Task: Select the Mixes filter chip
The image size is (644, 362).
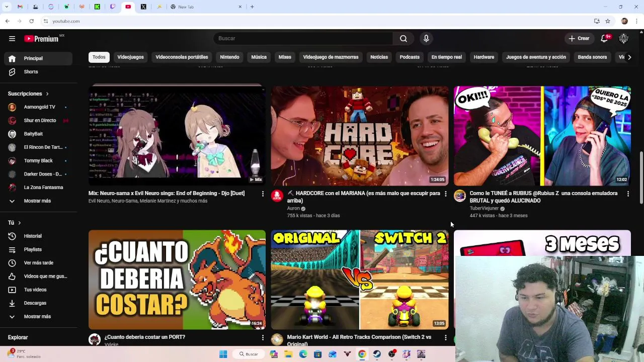Action: [x=285, y=57]
